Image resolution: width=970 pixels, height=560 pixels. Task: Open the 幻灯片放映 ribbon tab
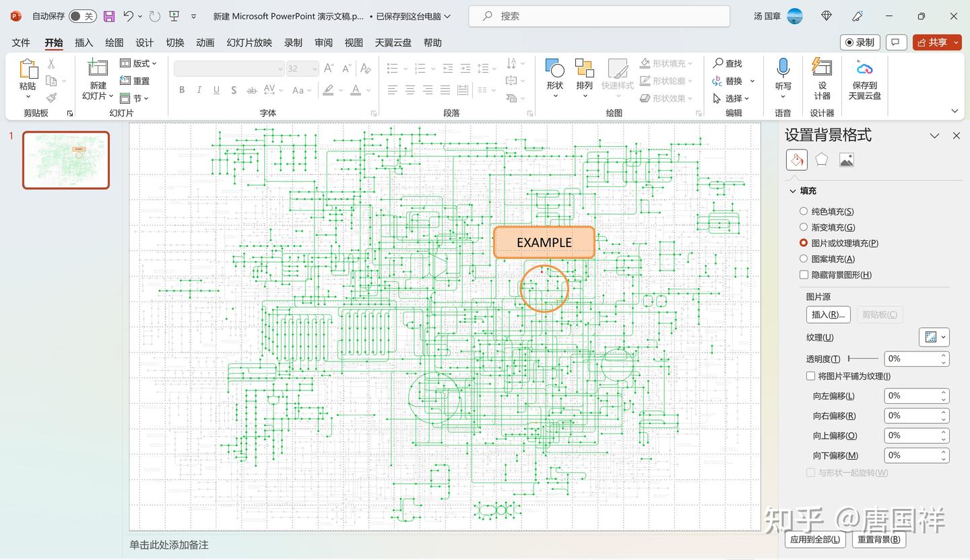(249, 42)
